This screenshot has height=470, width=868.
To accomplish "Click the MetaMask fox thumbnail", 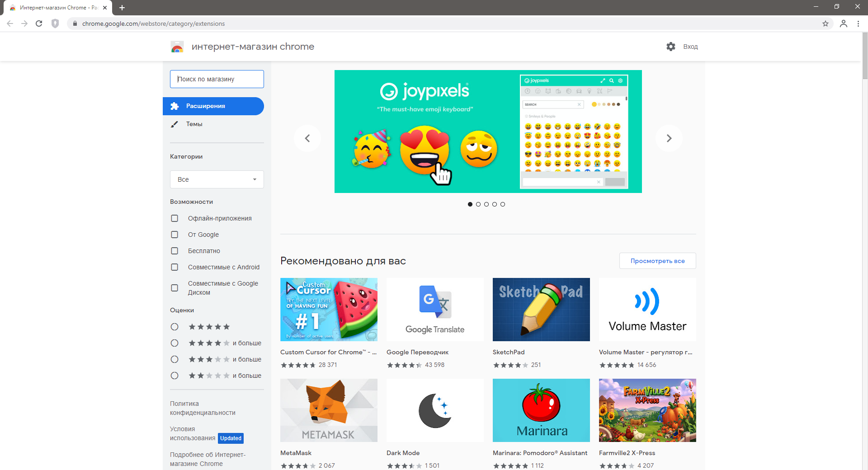I will click(x=329, y=410).
